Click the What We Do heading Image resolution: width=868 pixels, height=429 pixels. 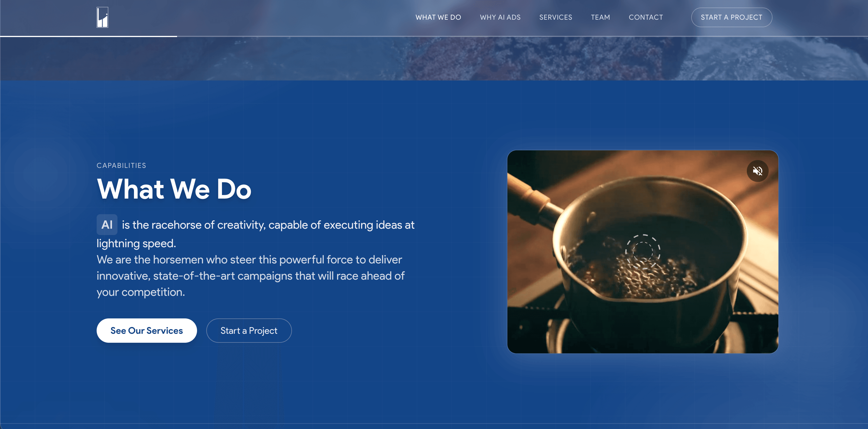pyautogui.click(x=174, y=189)
